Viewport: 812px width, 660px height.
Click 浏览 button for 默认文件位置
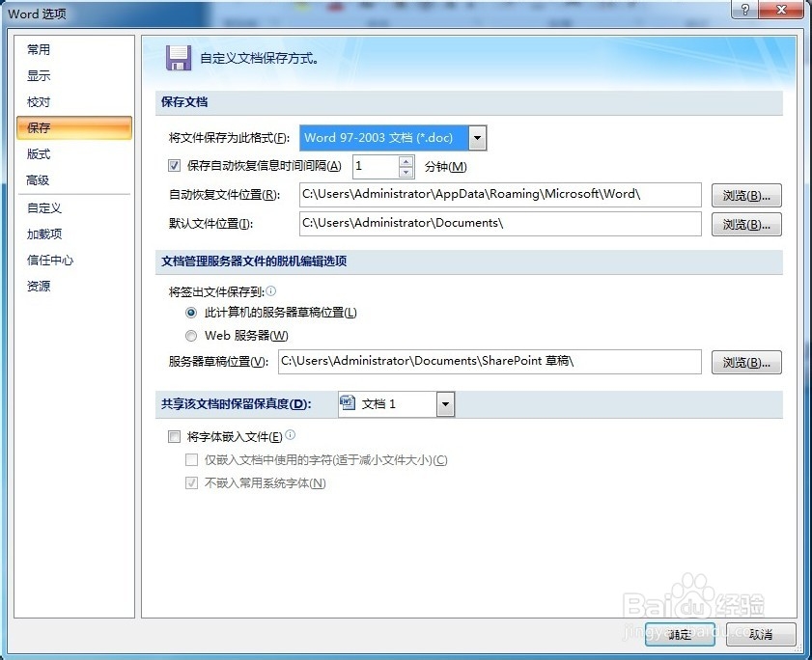746,224
